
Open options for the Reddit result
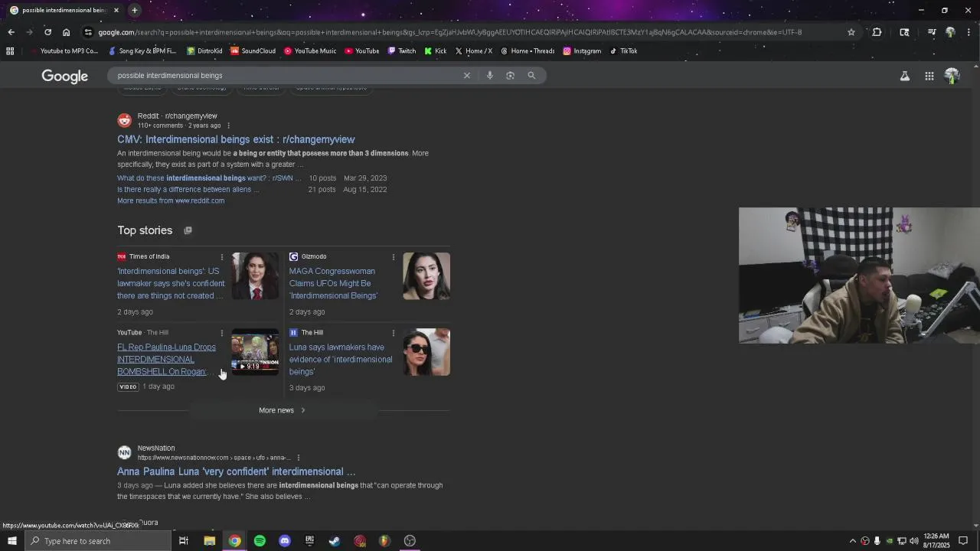[228, 126]
